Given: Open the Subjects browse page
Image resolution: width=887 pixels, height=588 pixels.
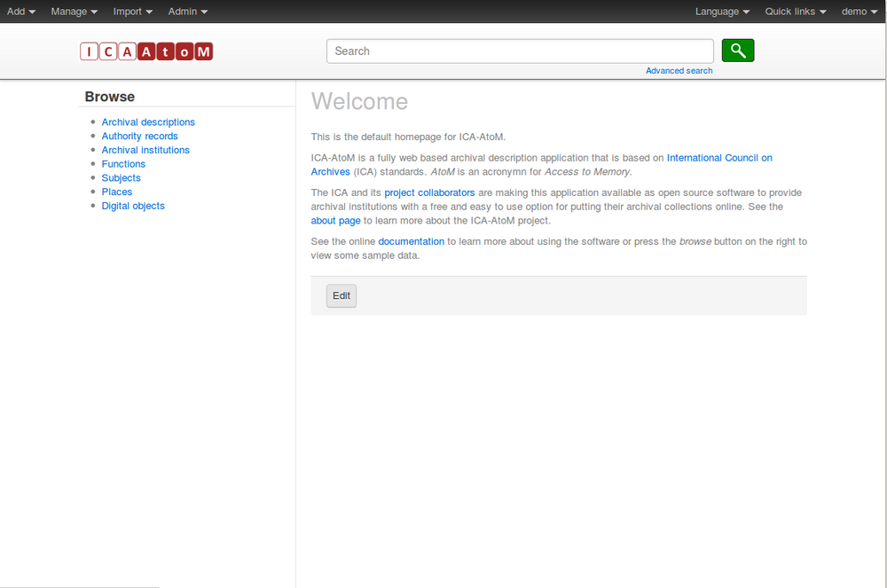Looking at the screenshot, I should pyautogui.click(x=121, y=177).
